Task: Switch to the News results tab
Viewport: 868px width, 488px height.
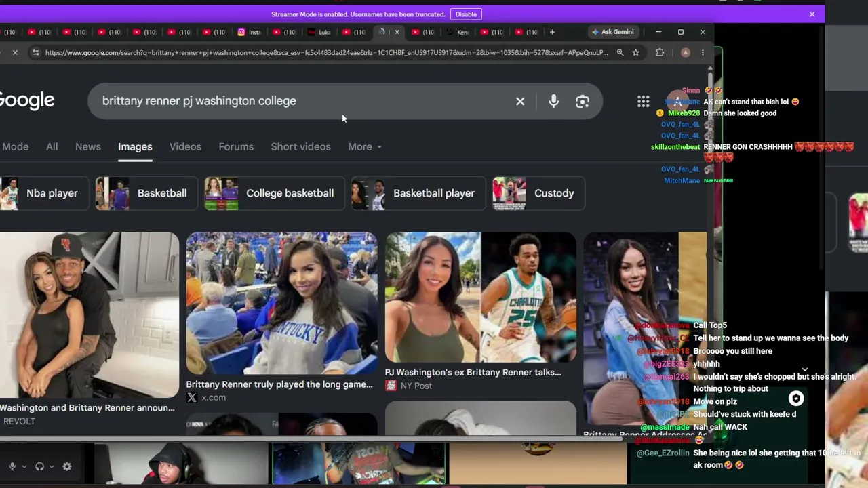Action: pyautogui.click(x=88, y=146)
